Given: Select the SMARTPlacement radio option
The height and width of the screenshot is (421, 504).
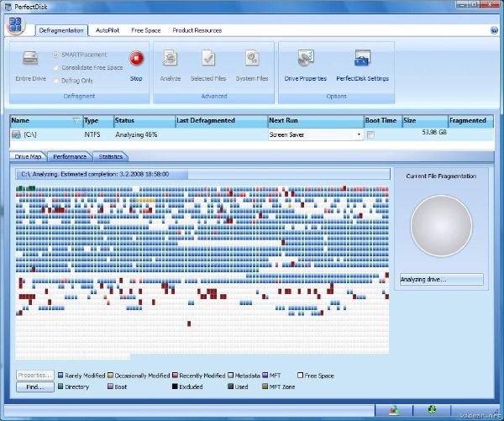Looking at the screenshot, I should 55,55.
